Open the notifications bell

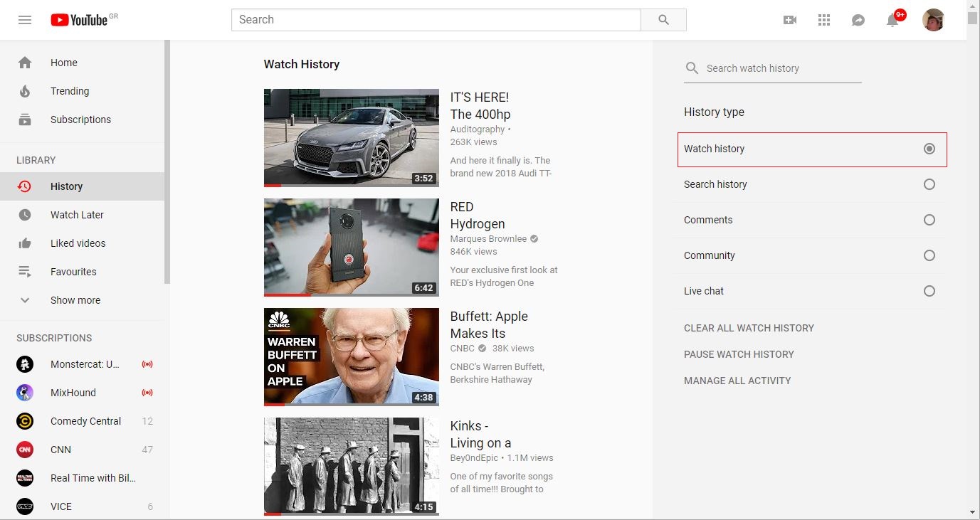(892, 20)
